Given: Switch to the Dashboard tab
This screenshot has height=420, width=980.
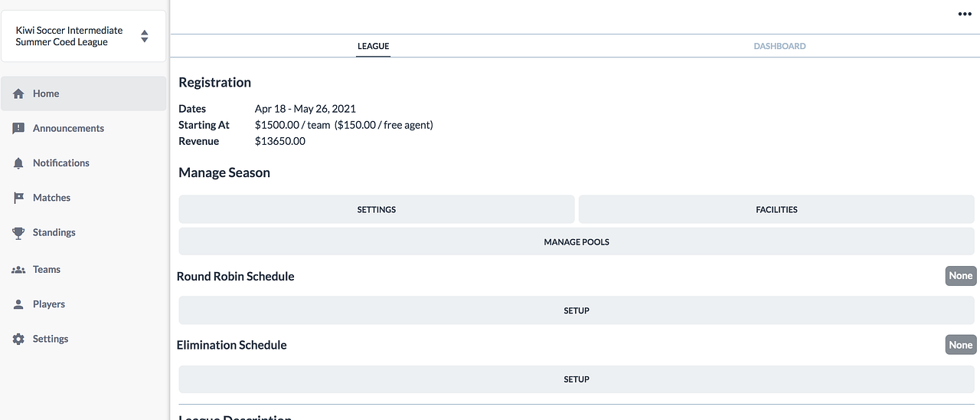Looking at the screenshot, I should click(779, 46).
